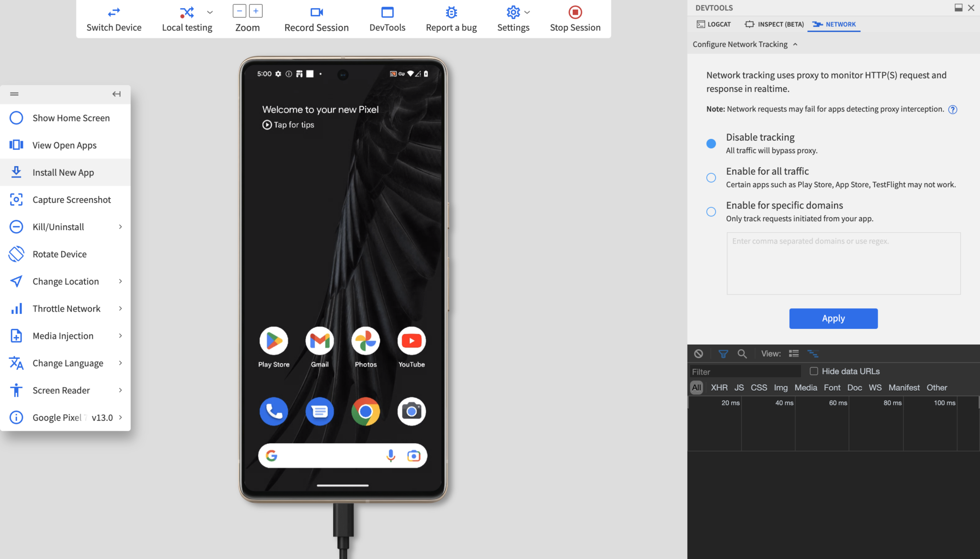Zoom in using the plus button
Screen dimensions: 980x559
[x=256, y=10]
